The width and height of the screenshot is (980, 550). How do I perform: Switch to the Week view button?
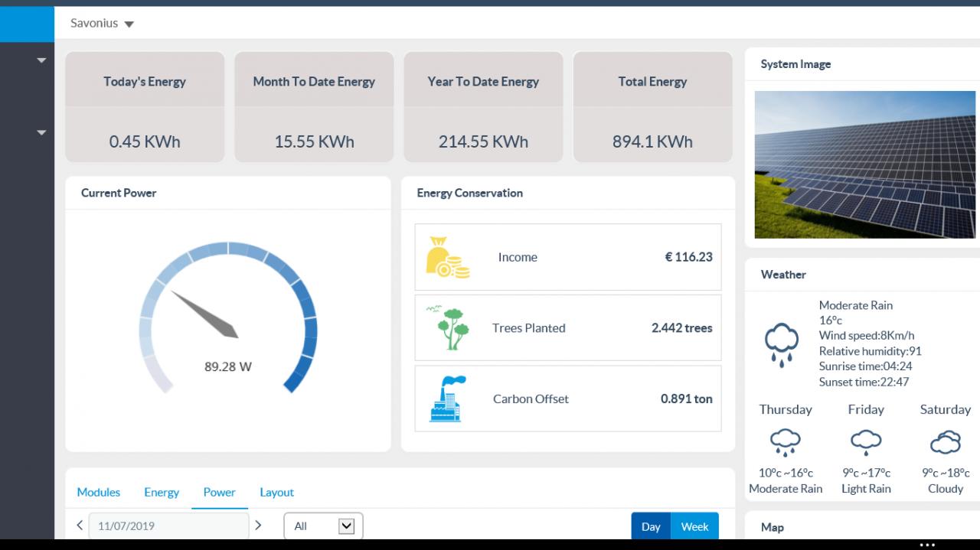pyautogui.click(x=694, y=526)
